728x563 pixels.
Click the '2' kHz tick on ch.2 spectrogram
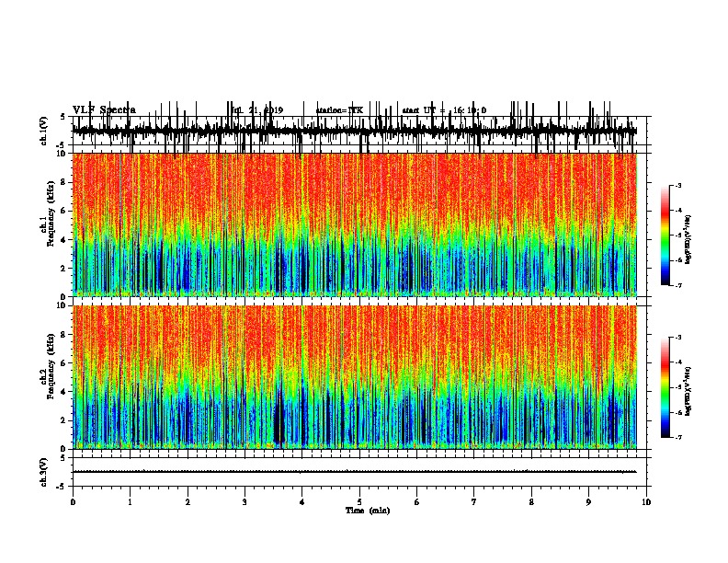(63, 420)
